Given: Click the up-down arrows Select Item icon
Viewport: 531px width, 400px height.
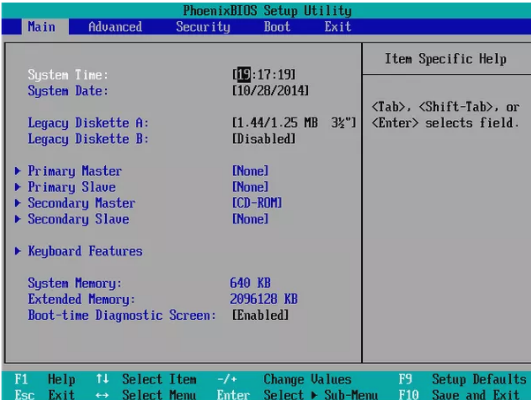Looking at the screenshot, I should [102, 379].
